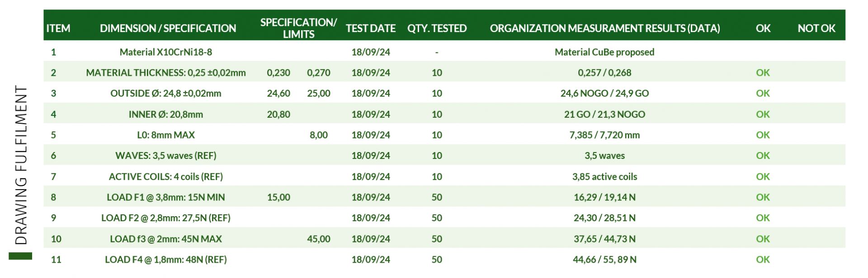Click the lower limit value 0,230
Viewport: 868px width, 278px height.
click(x=278, y=73)
